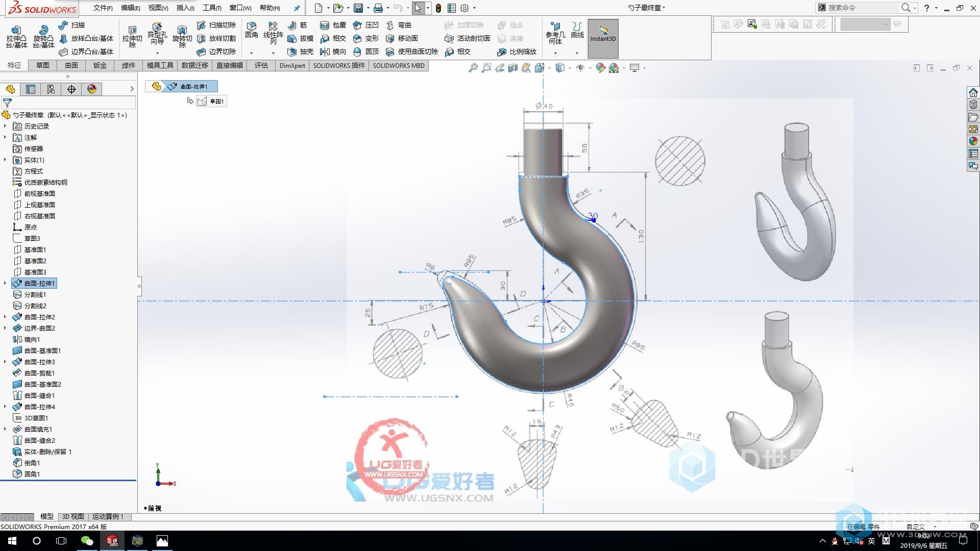Viewport: 980px width, 551px height.
Task: Click the save toolbar icon
Action: pos(358,8)
